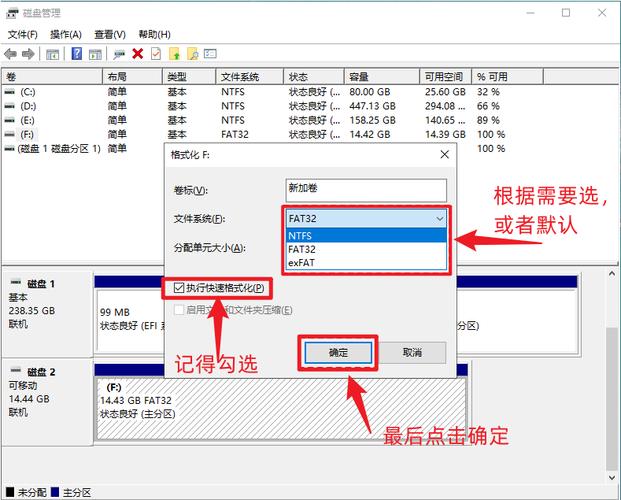Open the 帮助(H) menu
This screenshot has width=621, height=500.
click(x=154, y=35)
